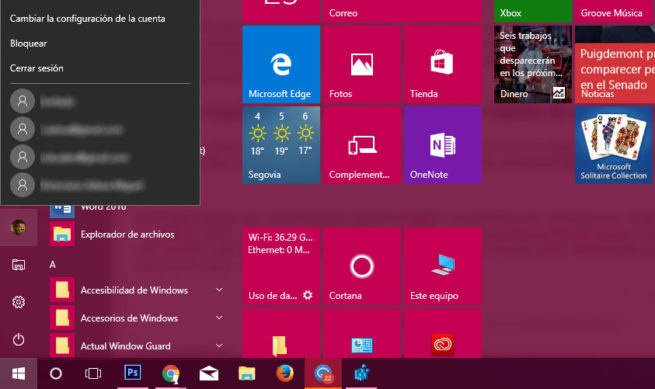The image size is (655, 389).
Task: Open Settings gear in Start sidebar
Action: (x=18, y=302)
